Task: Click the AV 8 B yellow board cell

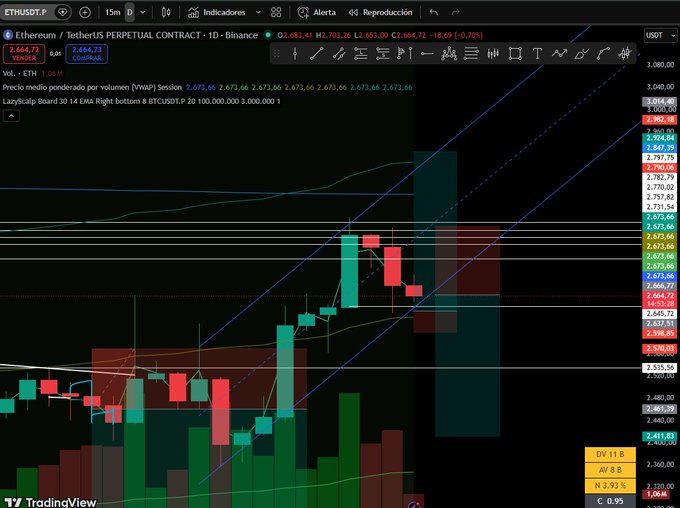Action: point(610,470)
